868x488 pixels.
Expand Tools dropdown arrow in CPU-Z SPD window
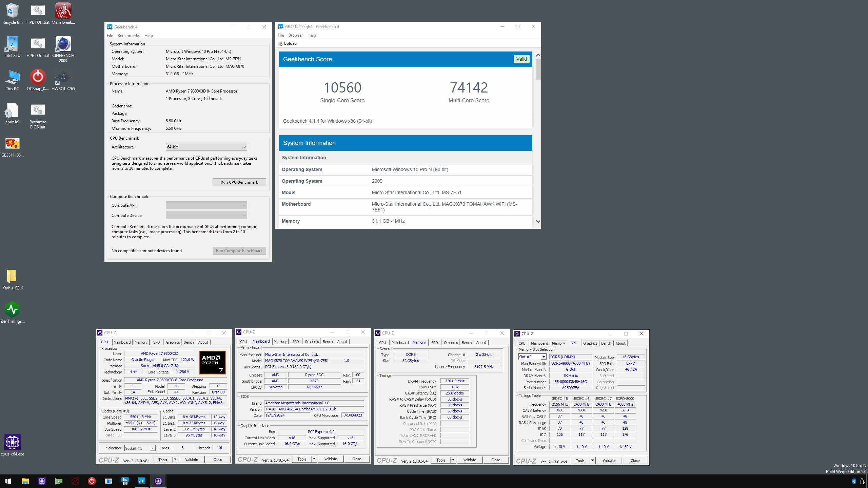[x=592, y=461]
